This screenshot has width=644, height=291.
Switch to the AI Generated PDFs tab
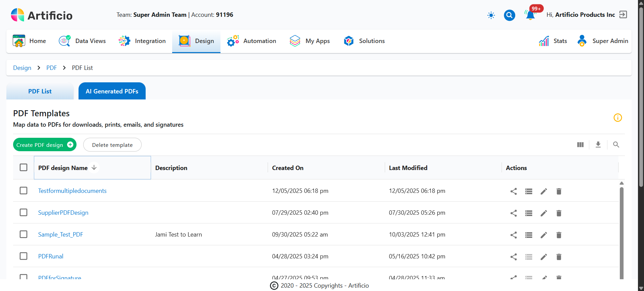click(x=112, y=91)
